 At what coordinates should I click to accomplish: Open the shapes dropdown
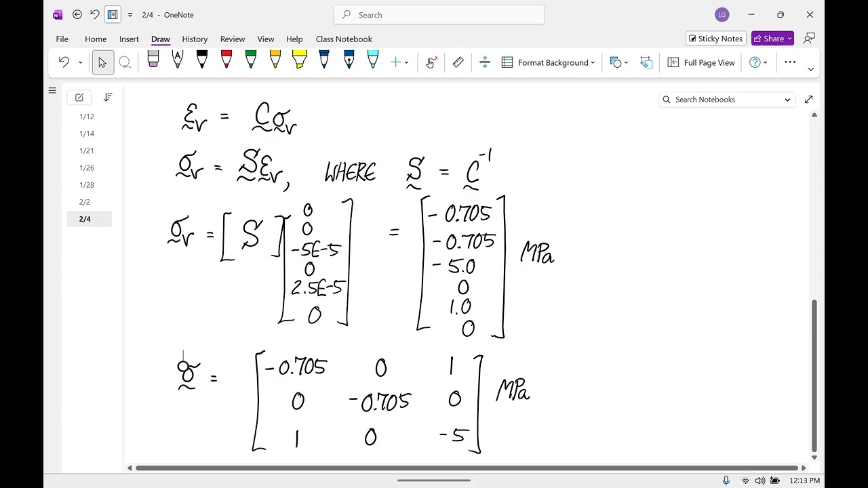click(x=619, y=62)
